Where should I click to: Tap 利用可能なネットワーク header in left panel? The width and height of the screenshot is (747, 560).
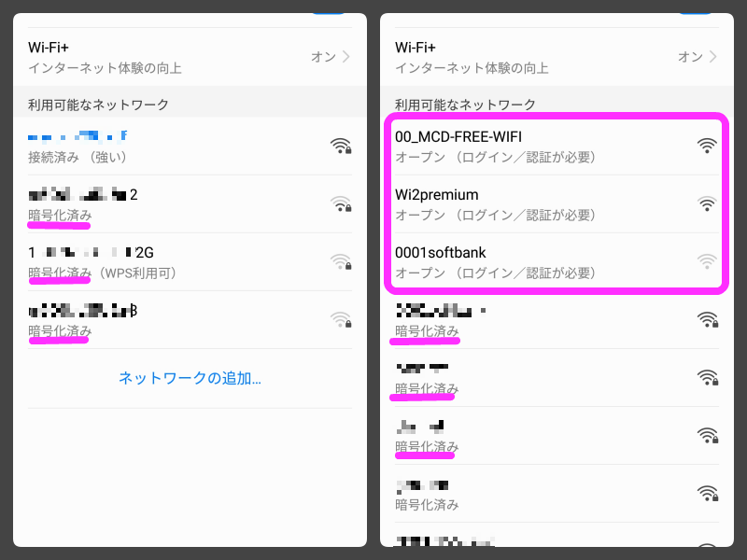(x=98, y=105)
